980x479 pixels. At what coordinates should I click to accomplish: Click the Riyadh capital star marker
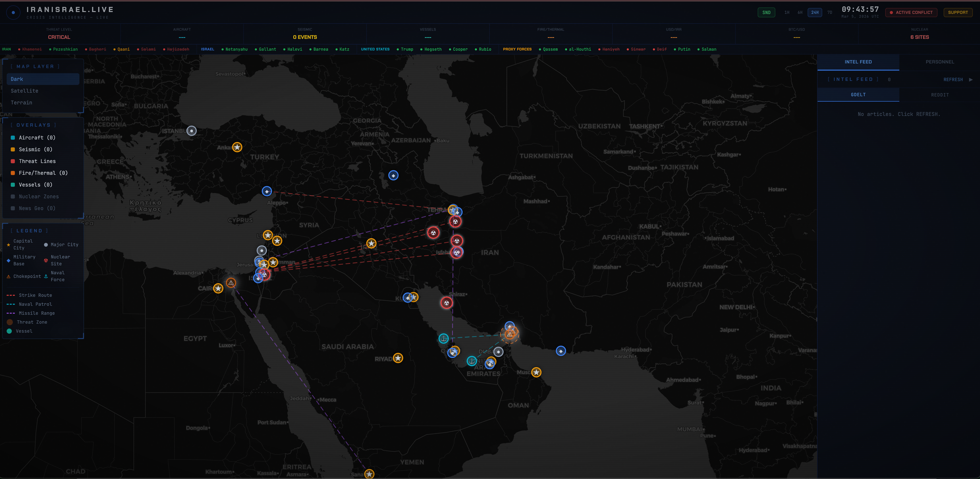(x=398, y=358)
